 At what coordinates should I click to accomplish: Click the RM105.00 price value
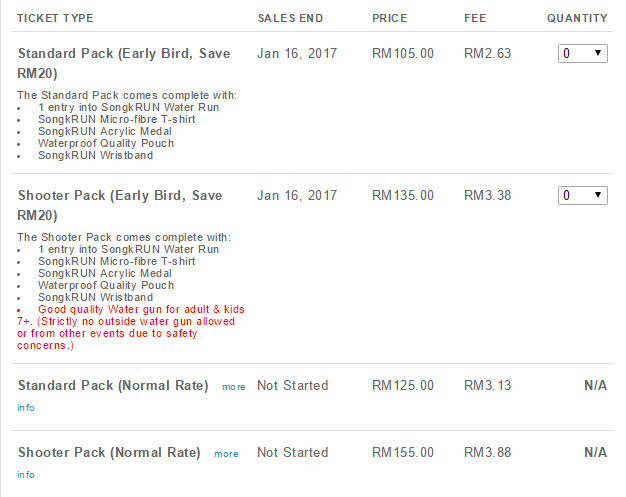tap(403, 53)
